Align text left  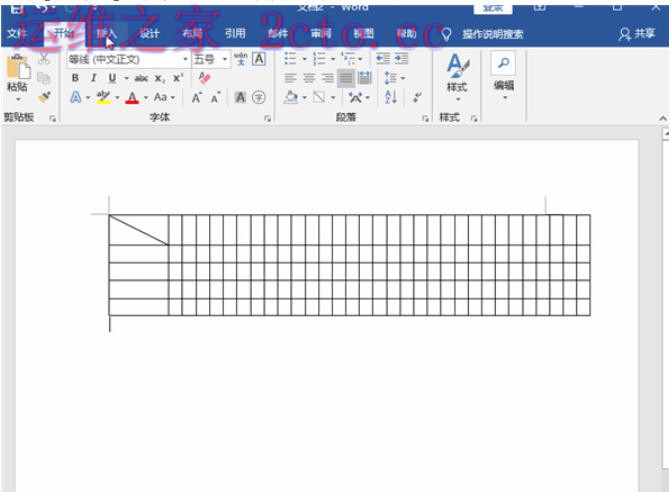(291, 78)
